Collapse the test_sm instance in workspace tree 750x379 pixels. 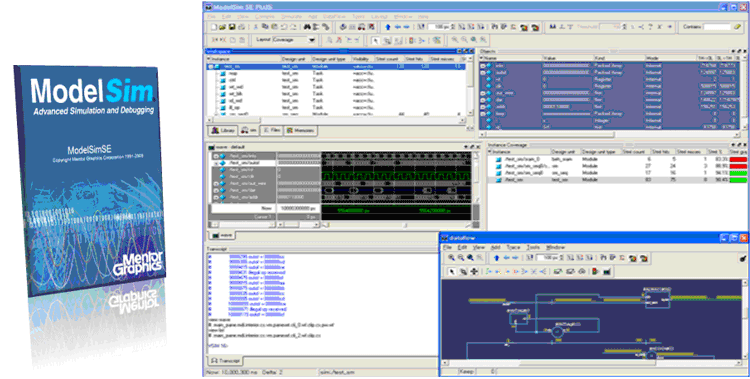210,67
